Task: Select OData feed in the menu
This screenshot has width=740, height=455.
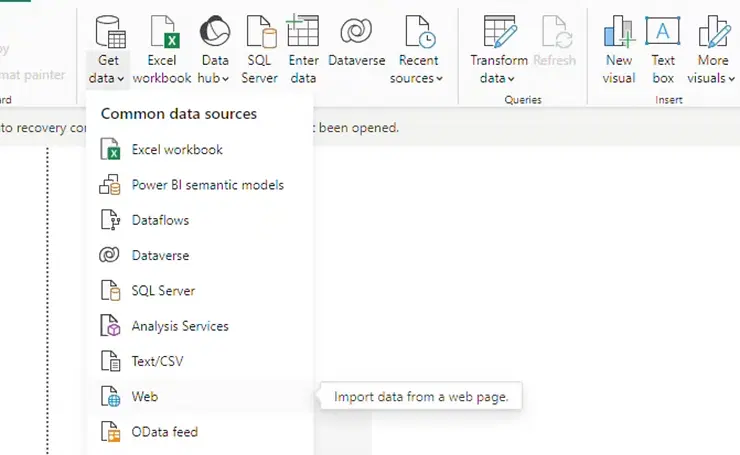Action: tap(164, 432)
